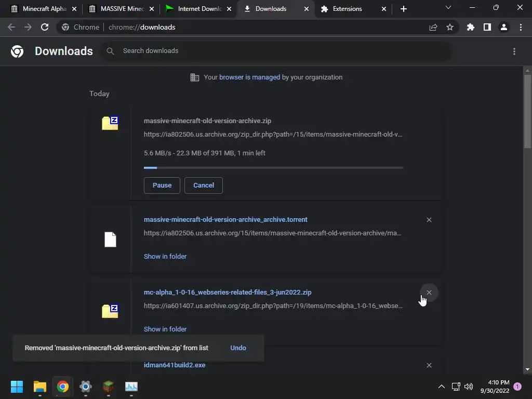Open the network tray icon
The width and height of the screenshot is (532, 399).
(456, 387)
